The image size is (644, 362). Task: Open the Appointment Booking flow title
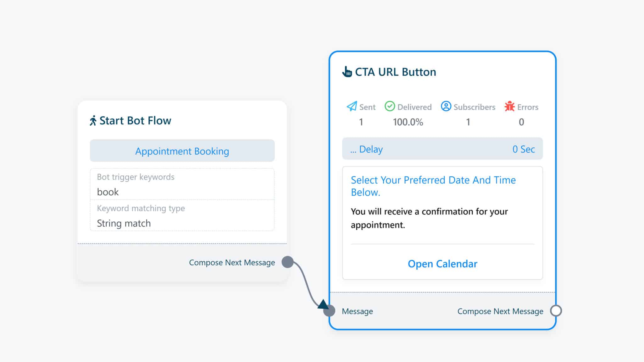[x=182, y=151]
